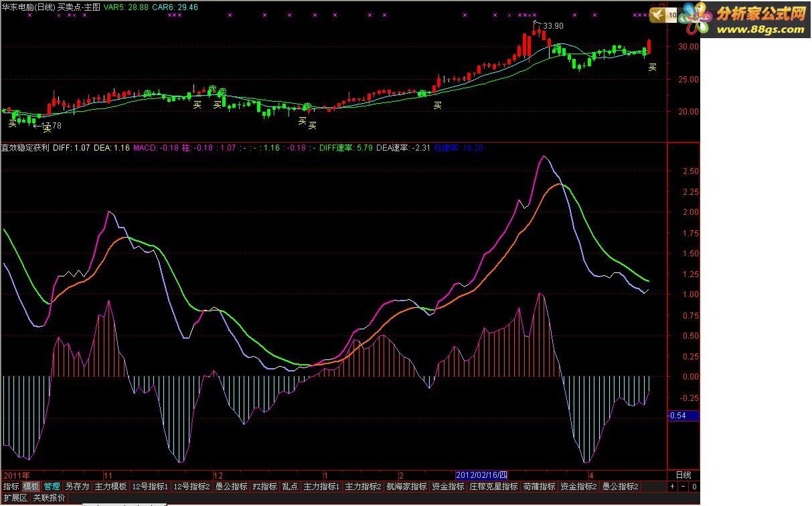Switch to 主力指标1
The image size is (812, 506).
322,487
